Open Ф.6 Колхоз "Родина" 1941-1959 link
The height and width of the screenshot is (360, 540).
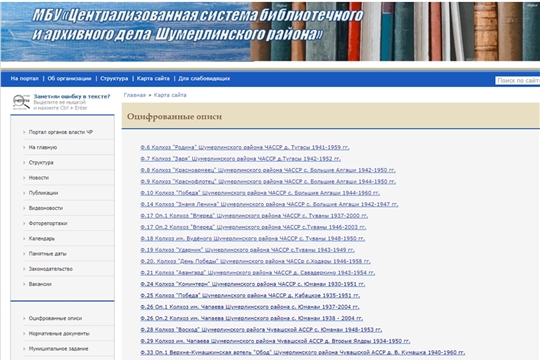245,147
